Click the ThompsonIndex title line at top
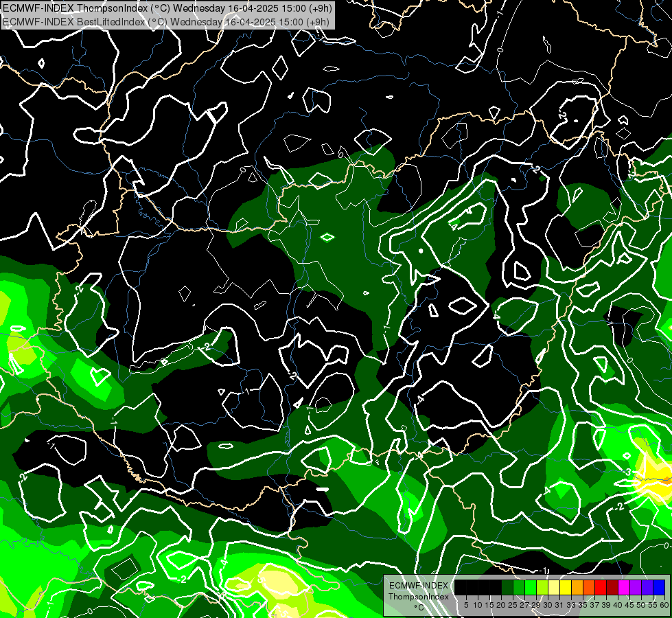This screenshot has height=618, width=672. (167, 8)
